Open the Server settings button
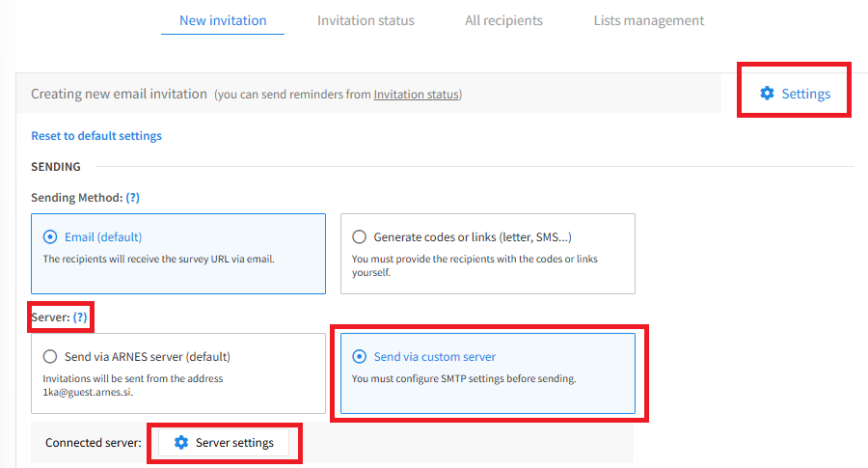Image resolution: width=868 pixels, height=468 pixels. pos(224,443)
